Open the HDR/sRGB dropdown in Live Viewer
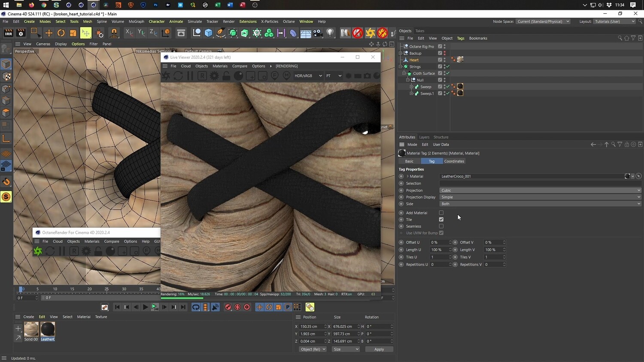This screenshot has width=644, height=362. (x=308, y=76)
